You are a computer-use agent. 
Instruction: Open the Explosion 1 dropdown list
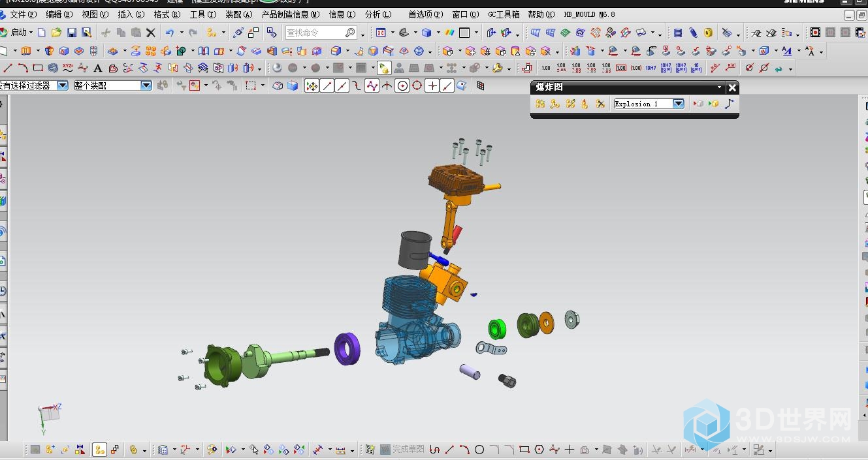click(678, 104)
